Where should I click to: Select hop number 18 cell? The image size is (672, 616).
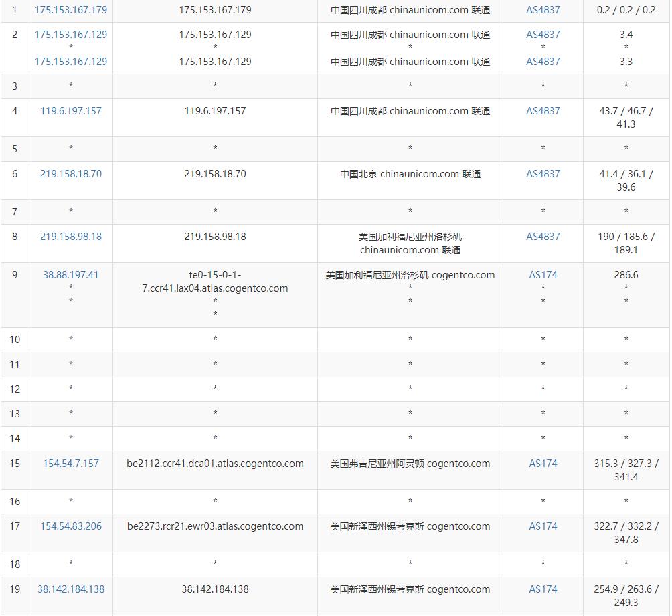pos(15,564)
